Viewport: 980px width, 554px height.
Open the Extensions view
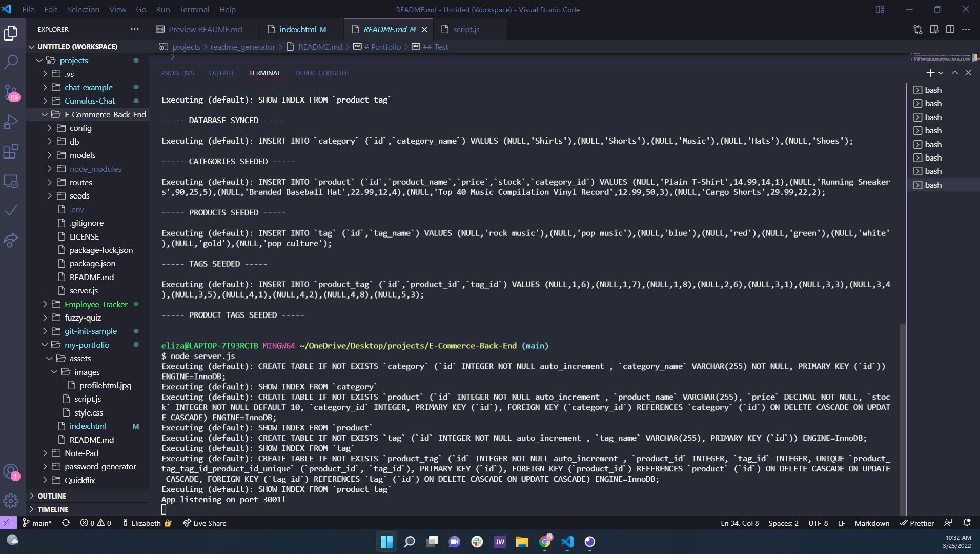pos(11,151)
